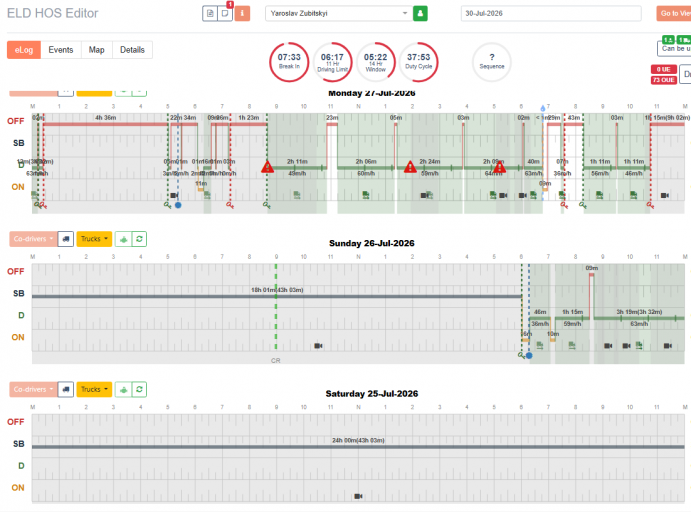Click the 30-Jul-2026 date field

tap(551, 13)
